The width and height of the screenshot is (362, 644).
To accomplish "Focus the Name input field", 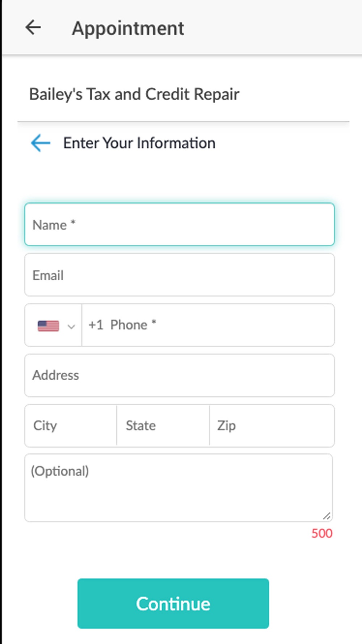I will [180, 225].
